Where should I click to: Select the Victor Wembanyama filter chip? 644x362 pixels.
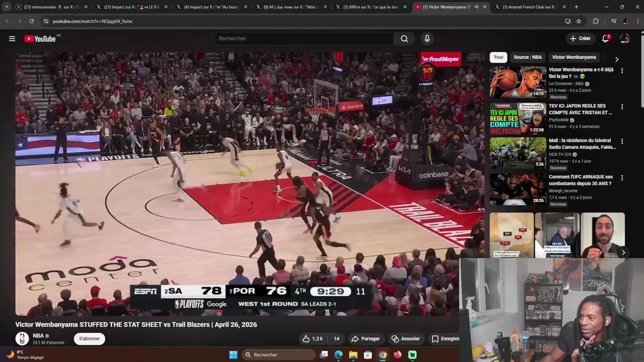click(x=574, y=57)
